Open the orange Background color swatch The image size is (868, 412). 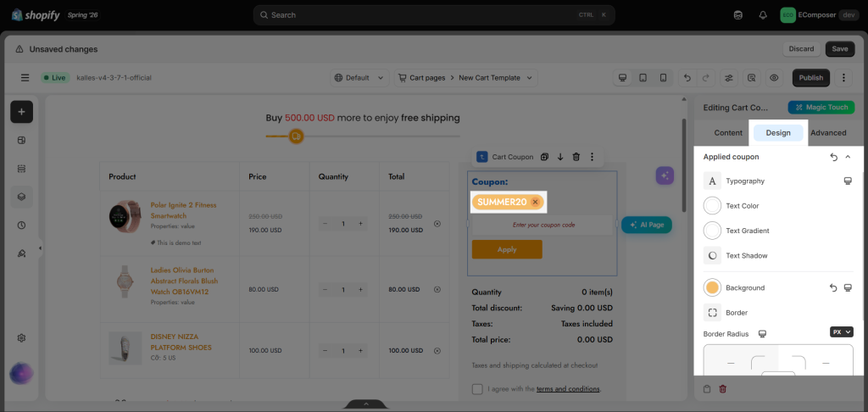click(x=712, y=288)
